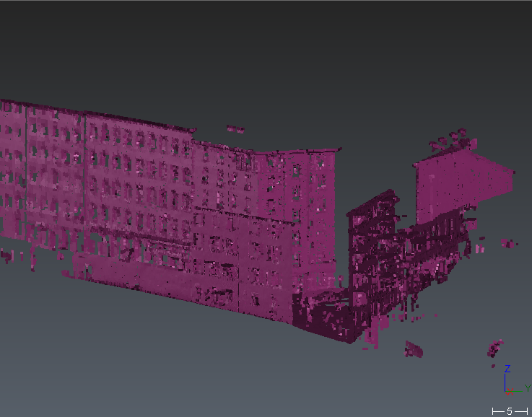532x417 pixels.
Task: Click the green horizontal Y axis line
Action: 516,390
